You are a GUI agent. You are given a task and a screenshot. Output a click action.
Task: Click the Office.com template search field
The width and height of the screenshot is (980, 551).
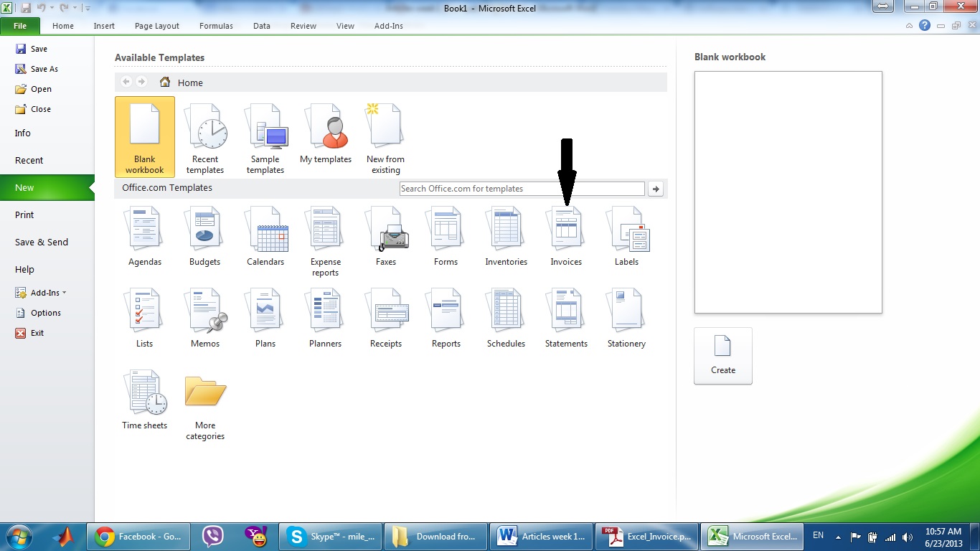click(522, 189)
